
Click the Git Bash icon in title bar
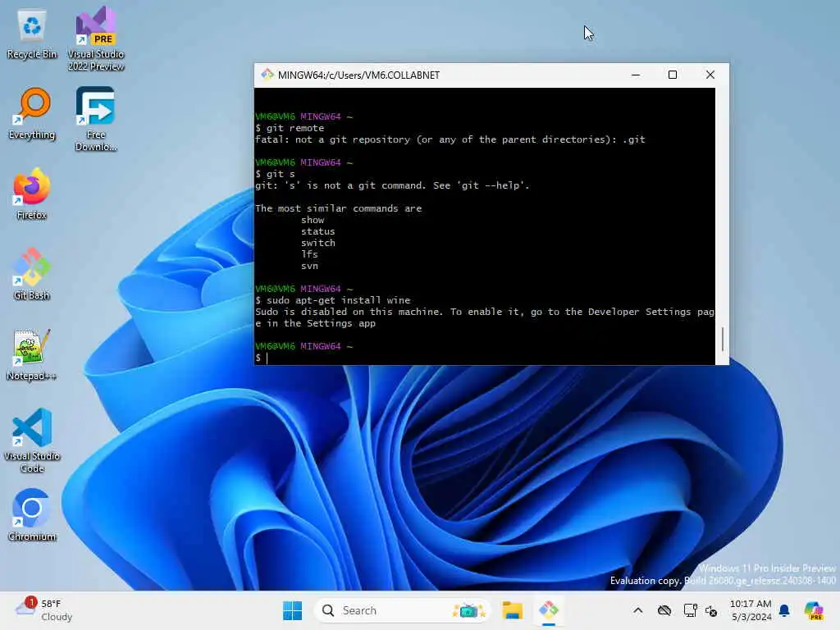click(x=267, y=75)
